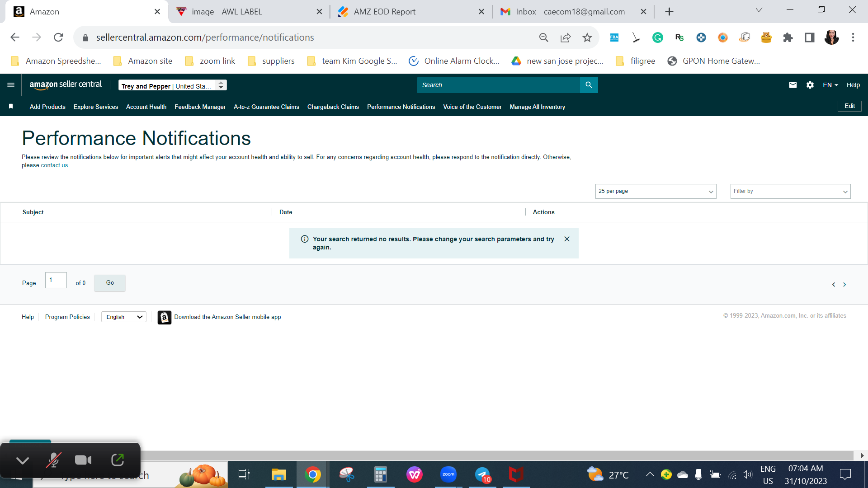Open A-to-z Guarantee Claims

266,107
